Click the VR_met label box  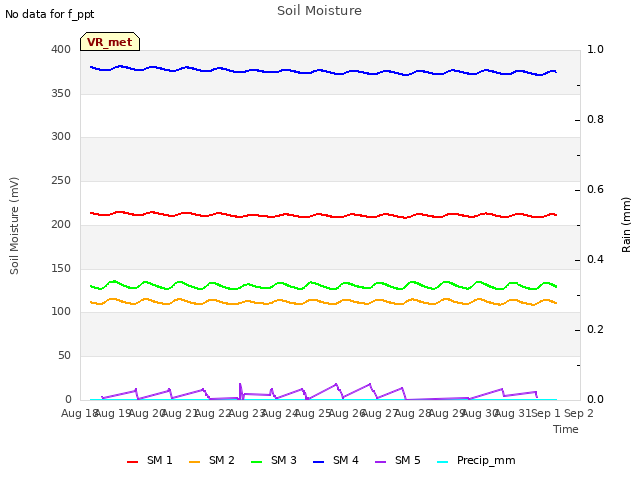[x=110, y=42]
